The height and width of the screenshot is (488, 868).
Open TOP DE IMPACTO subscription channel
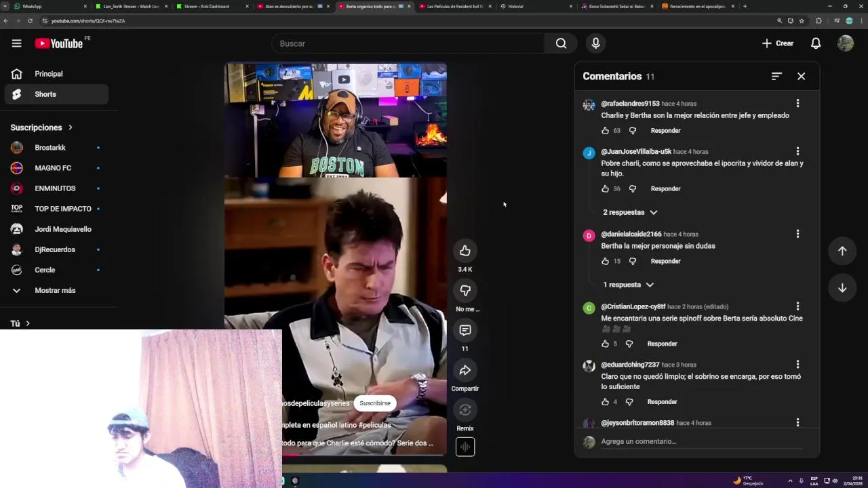(56, 209)
